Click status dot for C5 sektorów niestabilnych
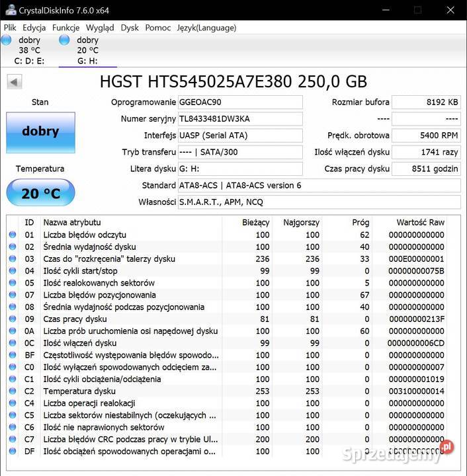The width and height of the screenshot is (467, 476). tap(13, 415)
